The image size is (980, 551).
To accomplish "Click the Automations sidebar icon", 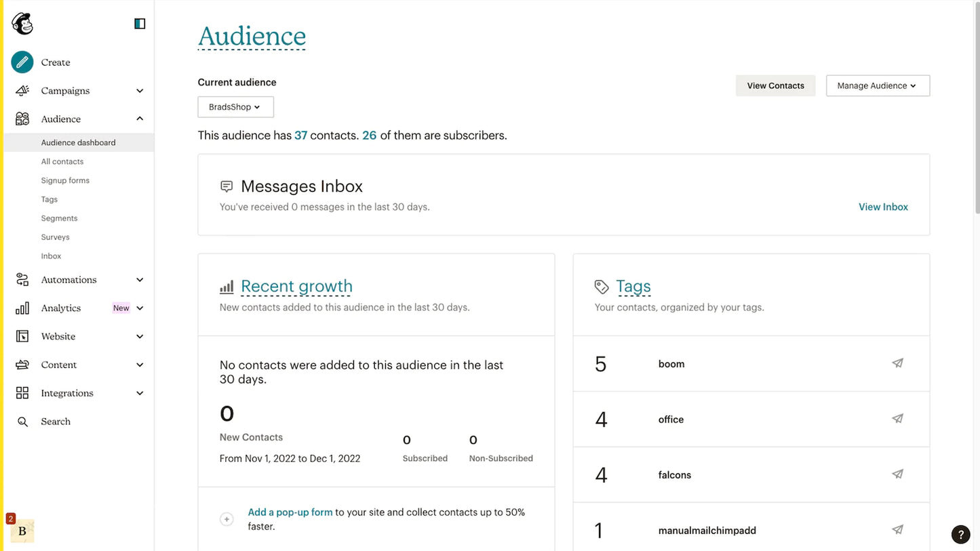I will pyautogui.click(x=22, y=279).
